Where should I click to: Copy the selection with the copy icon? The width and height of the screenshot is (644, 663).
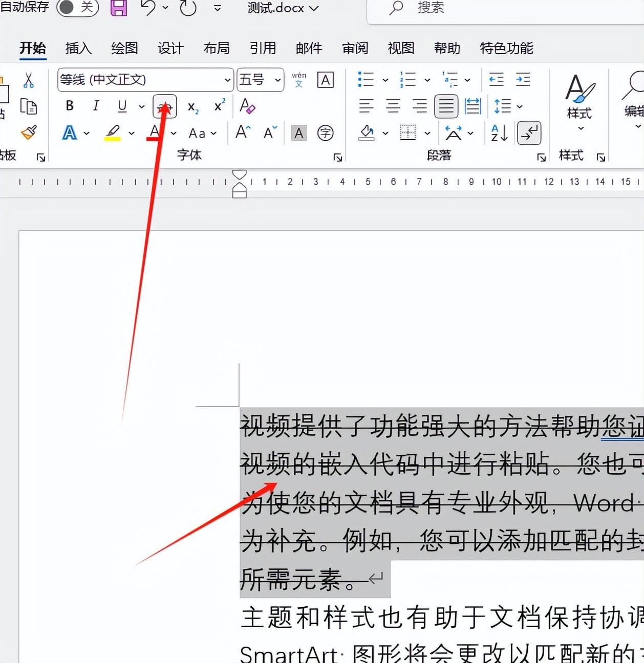(29, 106)
